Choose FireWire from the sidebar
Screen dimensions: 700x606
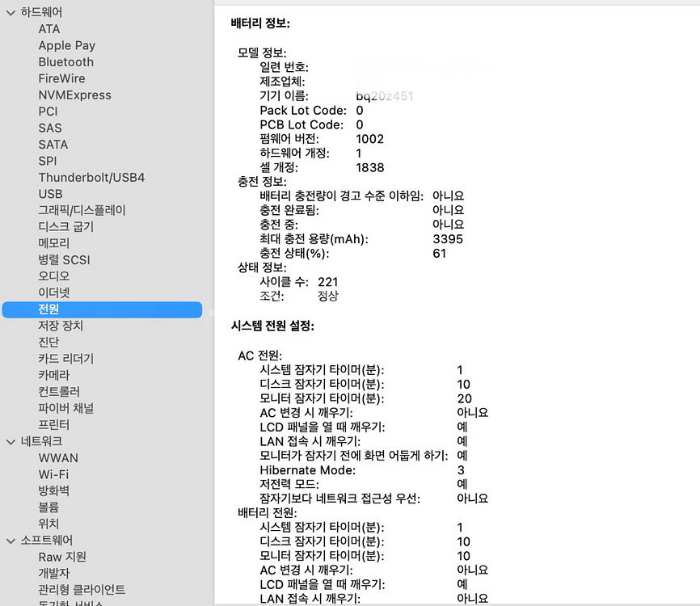click(61, 78)
